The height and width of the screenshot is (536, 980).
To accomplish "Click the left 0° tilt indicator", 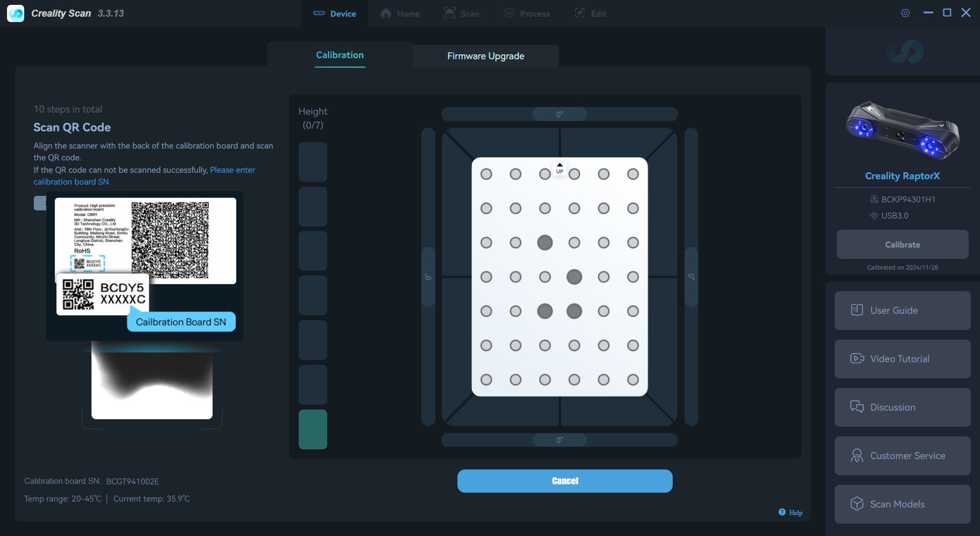I will point(428,277).
